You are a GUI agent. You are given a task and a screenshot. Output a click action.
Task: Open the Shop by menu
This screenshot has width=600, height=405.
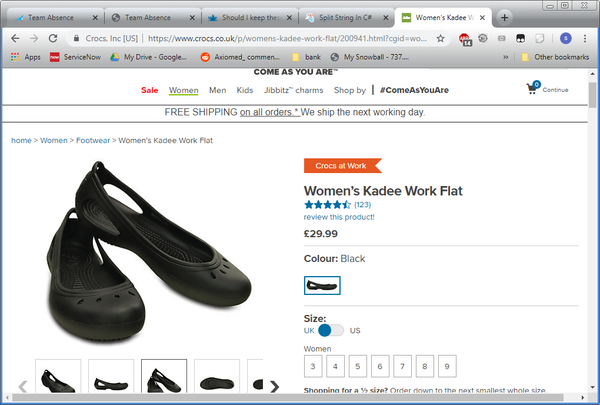pos(350,90)
